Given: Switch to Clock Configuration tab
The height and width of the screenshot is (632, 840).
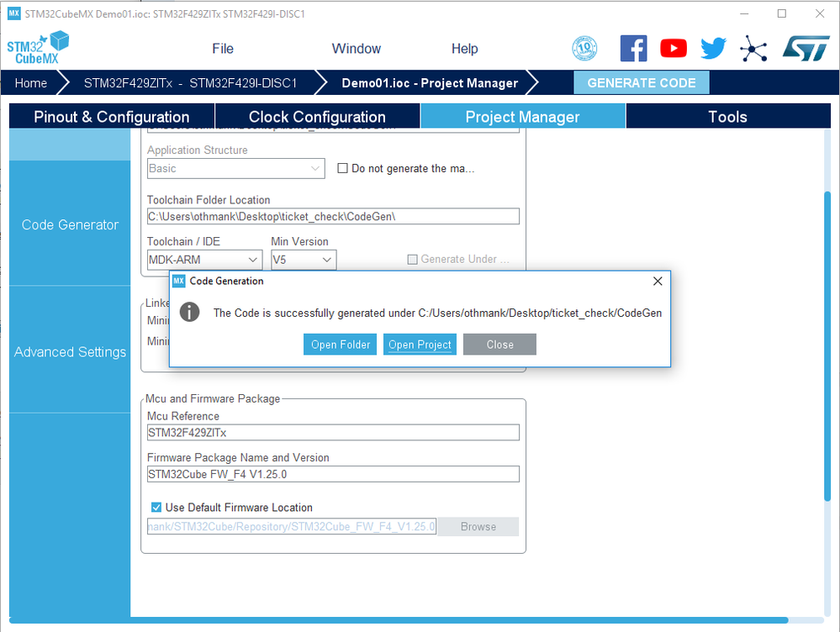Looking at the screenshot, I should coord(317,116).
